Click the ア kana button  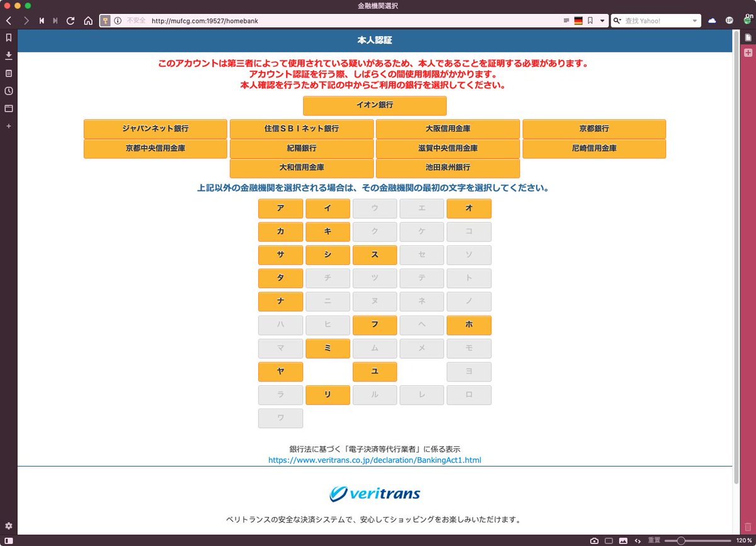pos(280,209)
